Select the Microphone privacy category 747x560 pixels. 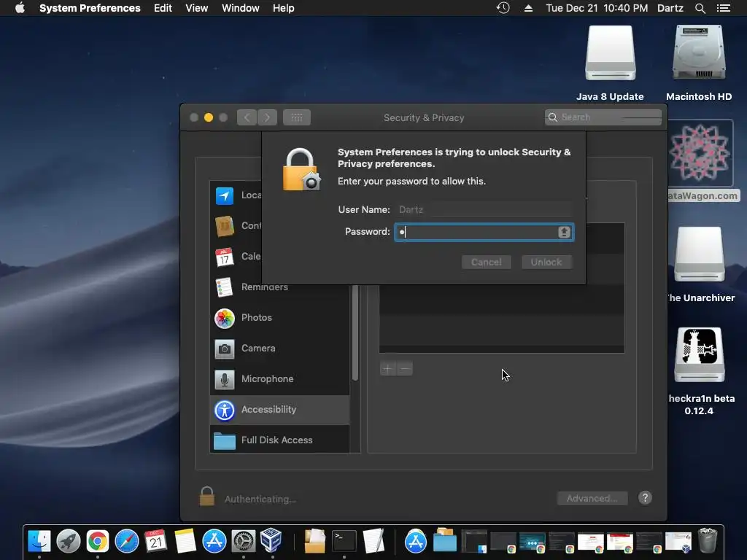279,378
